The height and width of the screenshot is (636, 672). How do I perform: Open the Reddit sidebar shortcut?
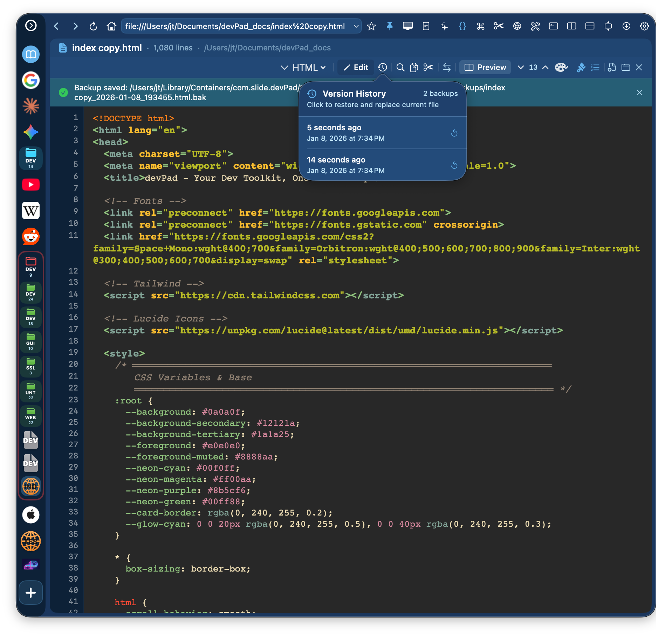tap(31, 236)
